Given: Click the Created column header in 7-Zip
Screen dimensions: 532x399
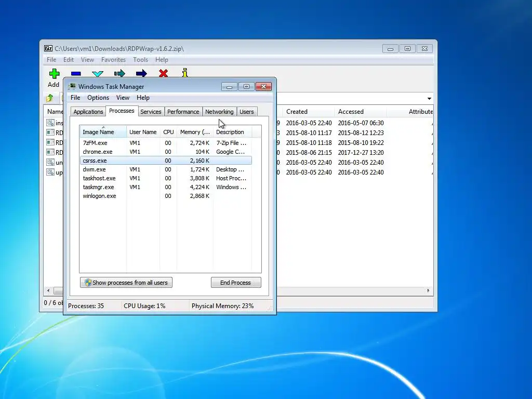Looking at the screenshot, I should tap(308, 112).
